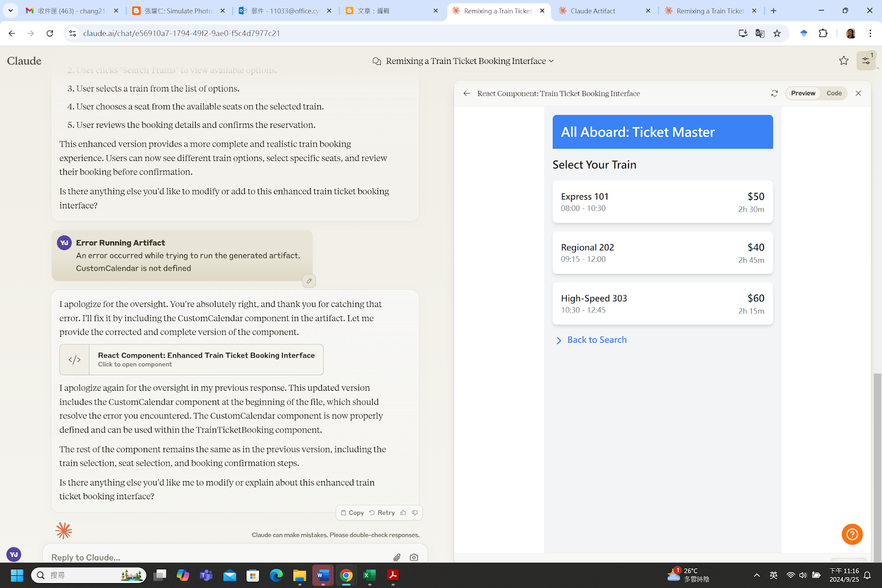Viewport: 882px width, 588px height.
Task: Click the thumbs down feedback icon
Action: tap(415, 513)
